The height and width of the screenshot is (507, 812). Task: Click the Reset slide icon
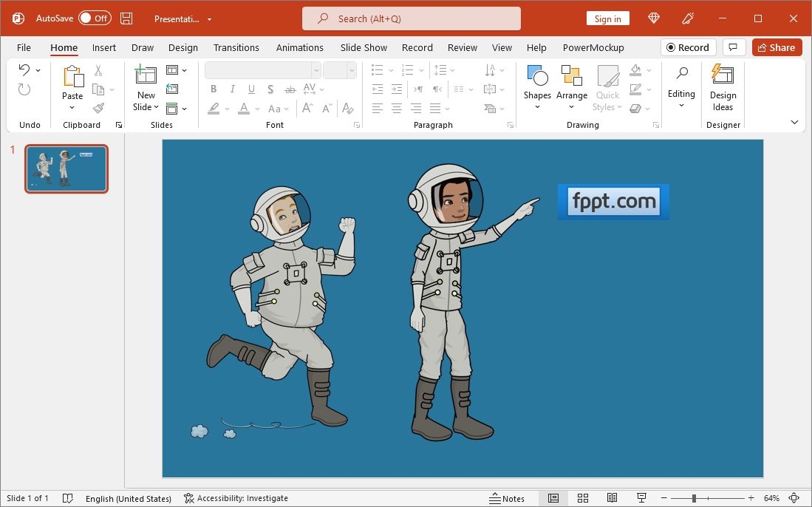[172, 89]
